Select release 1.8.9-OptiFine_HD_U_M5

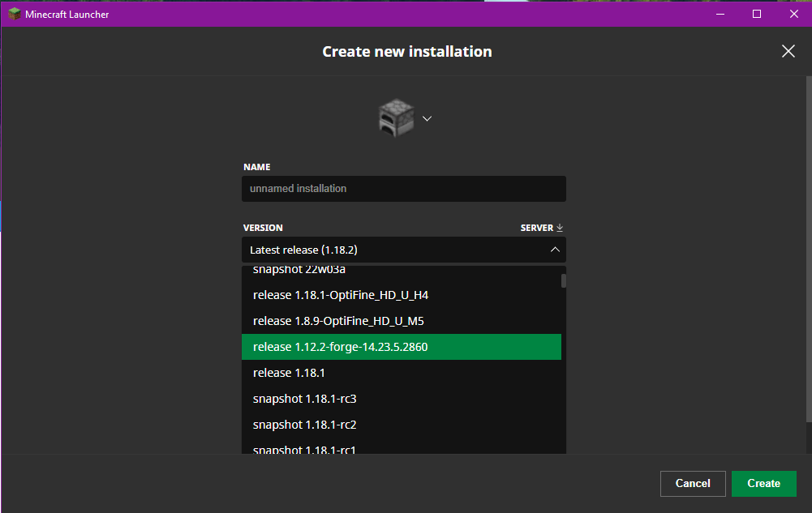point(402,321)
